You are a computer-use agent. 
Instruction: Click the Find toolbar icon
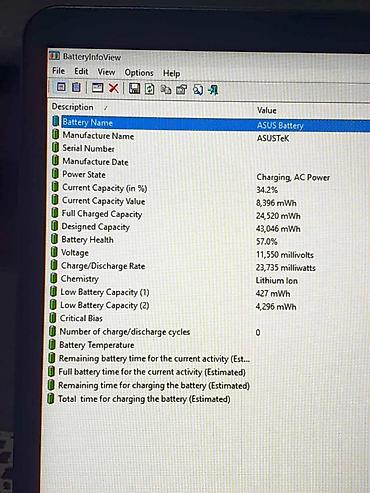(198, 90)
